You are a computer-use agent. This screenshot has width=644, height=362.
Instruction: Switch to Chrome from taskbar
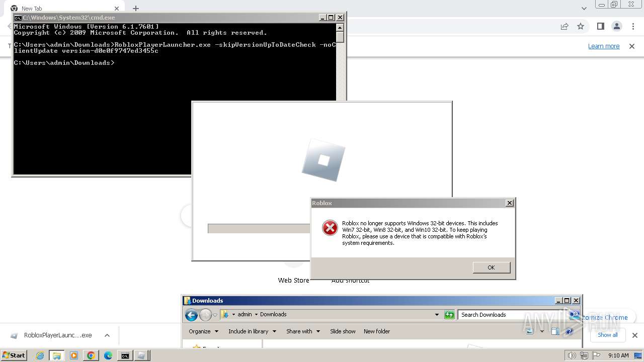(91, 355)
